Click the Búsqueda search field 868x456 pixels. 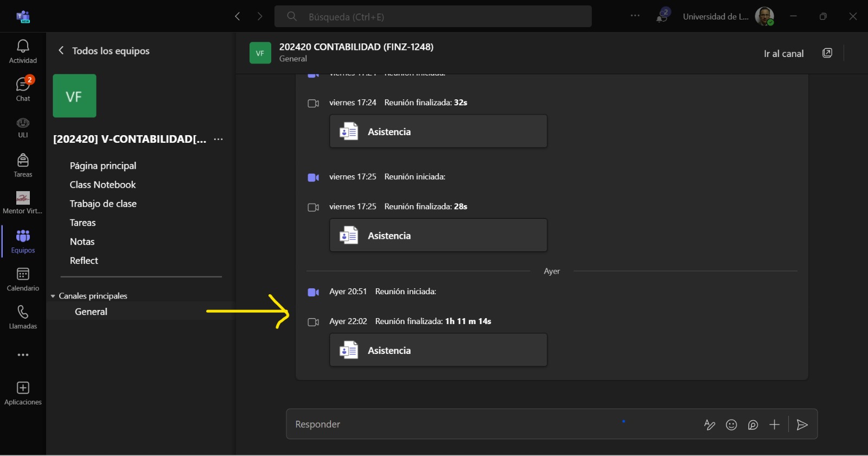433,17
